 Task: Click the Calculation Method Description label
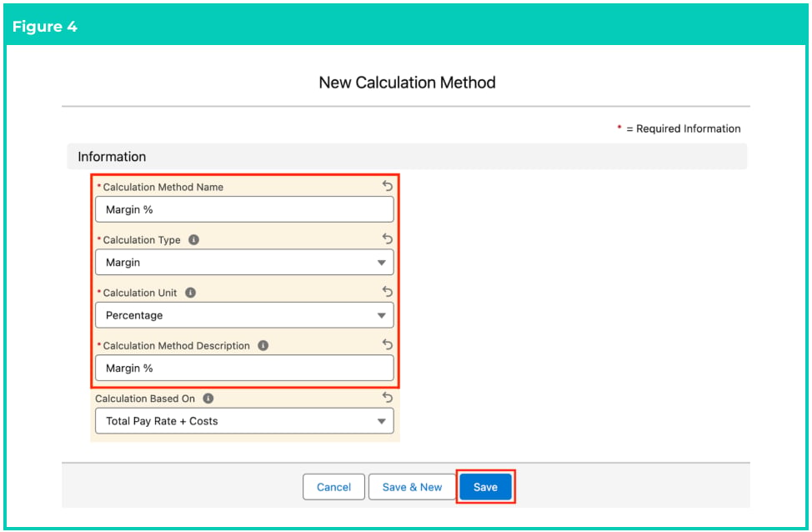[176, 345]
